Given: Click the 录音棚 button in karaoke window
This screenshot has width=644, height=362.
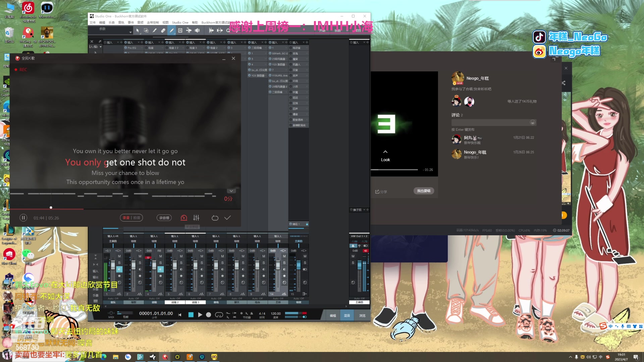Looking at the screenshot, I should pos(164,218).
